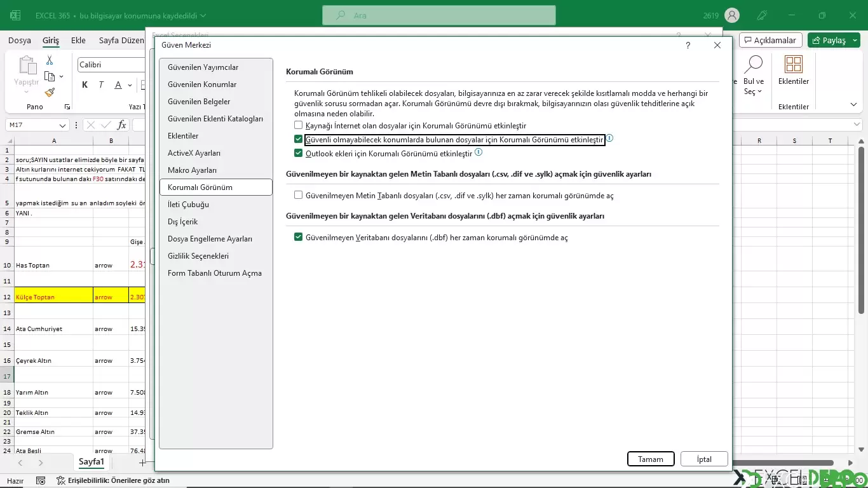Click the Paylaş share button
The width and height of the screenshot is (868, 488).
[x=830, y=40]
